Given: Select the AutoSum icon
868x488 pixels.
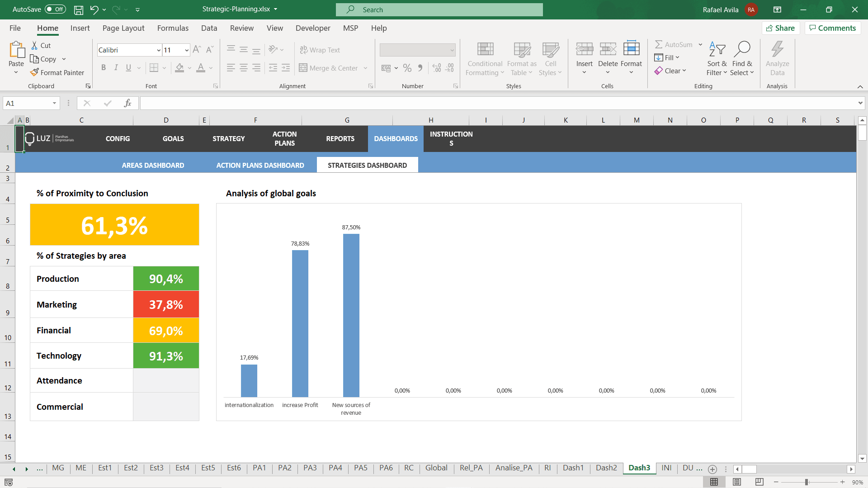Looking at the screenshot, I should (x=660, y=44).
